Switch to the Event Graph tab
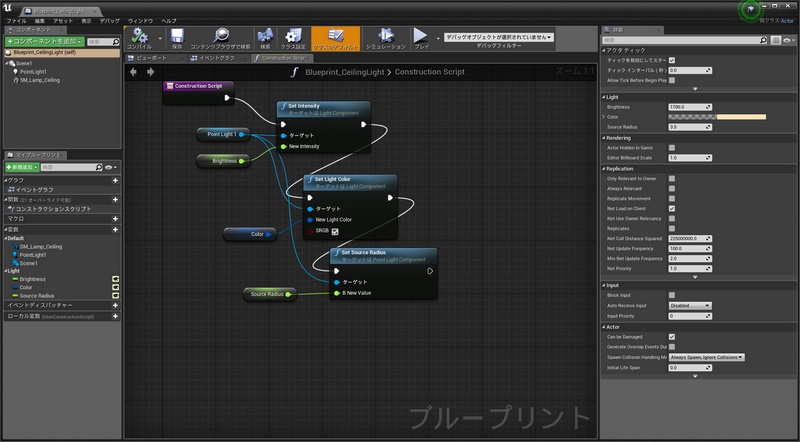This screenshot has height=442, width=800. [217, 58]
